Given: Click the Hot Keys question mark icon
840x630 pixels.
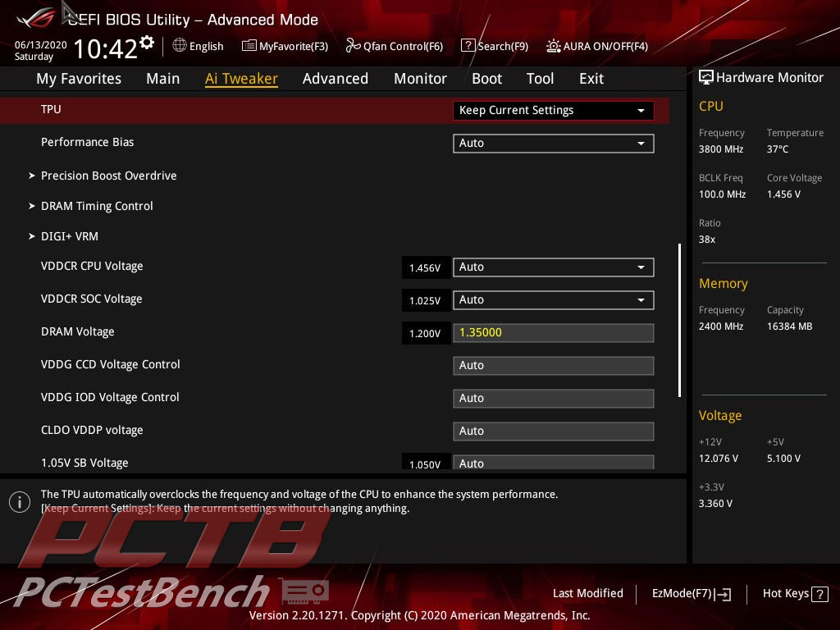Looking at the screenshot, I should [x=819, y=594].
